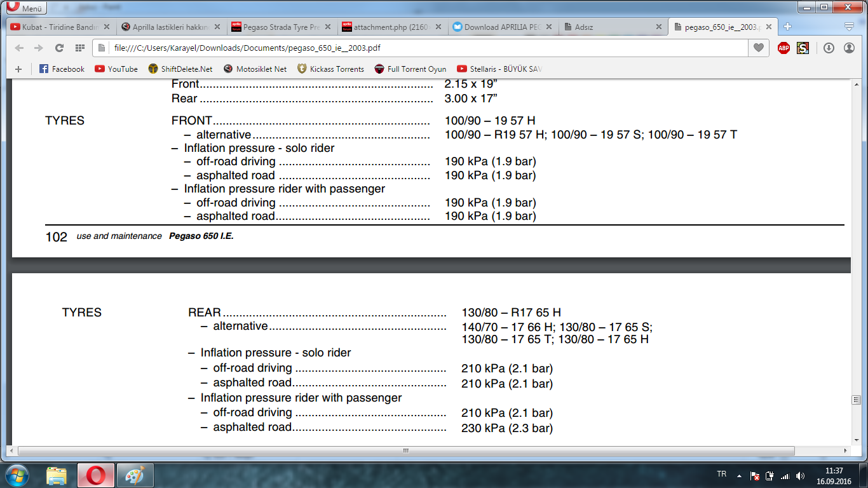Click the horizontal scrollbar's right scroll arrow
The height and width of the screenshot is (488, 868).
(846, 451)
